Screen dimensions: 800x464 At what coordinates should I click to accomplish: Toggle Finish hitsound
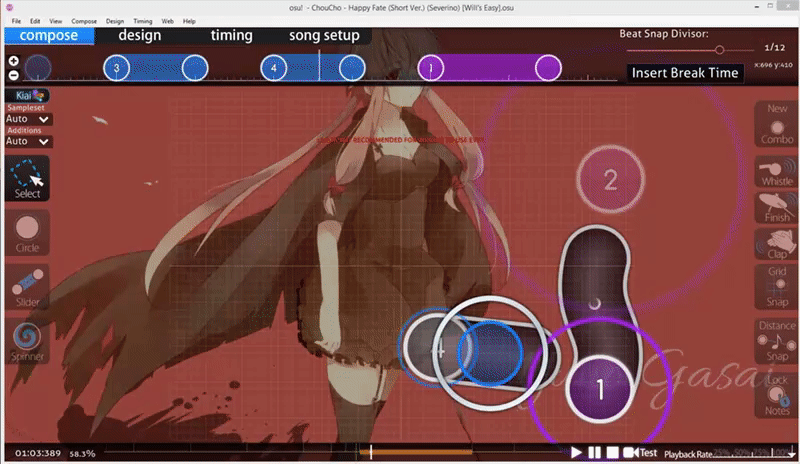tap(777, 208)
